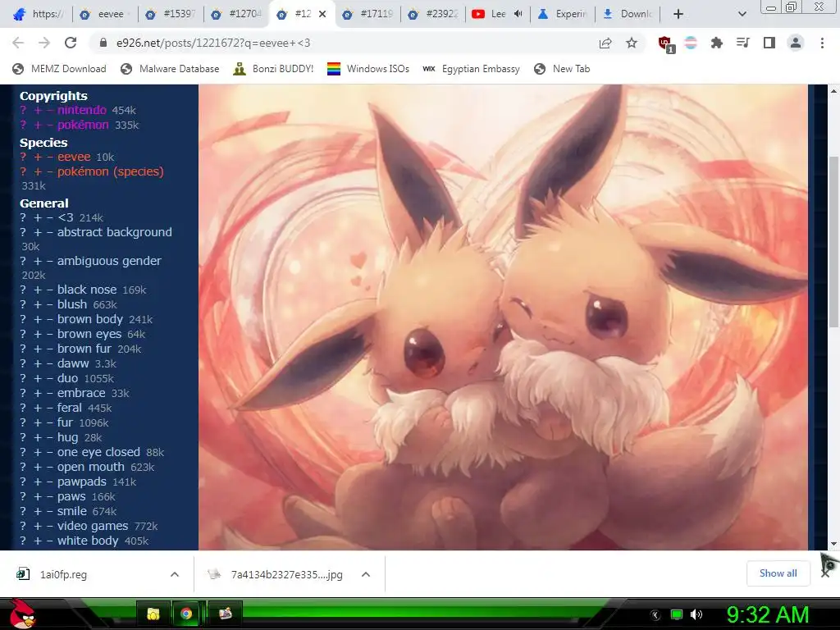The width and height of the screenshot is (840, 630).
Task: Open wiki question mark for nintendo
Action: tap(23, 110)
